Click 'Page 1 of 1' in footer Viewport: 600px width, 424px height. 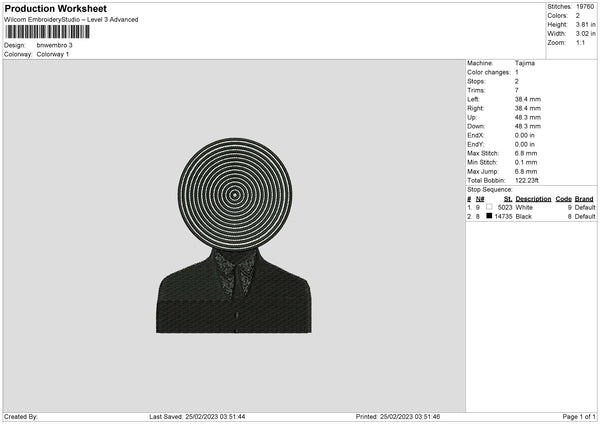pos(579,416)
